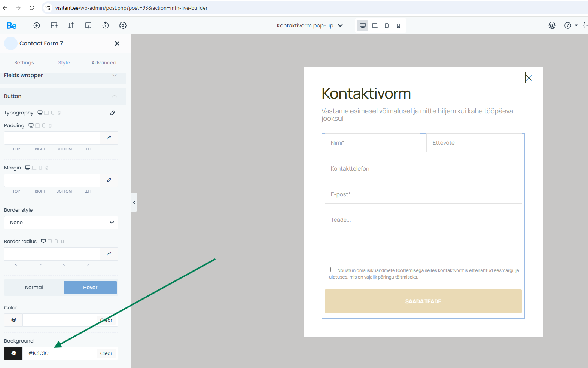
Task: Switch to Hover state
Action: tap(90, 288)
